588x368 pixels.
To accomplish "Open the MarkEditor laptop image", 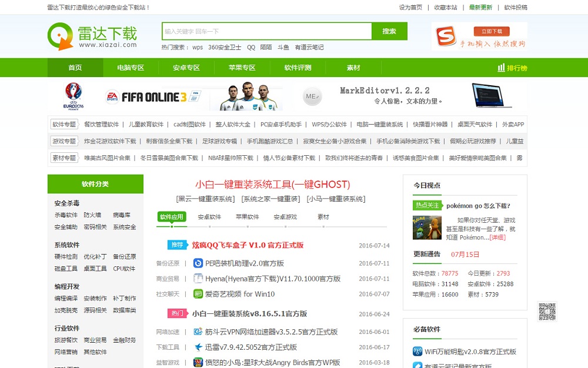I will click(x=492, y=96).
